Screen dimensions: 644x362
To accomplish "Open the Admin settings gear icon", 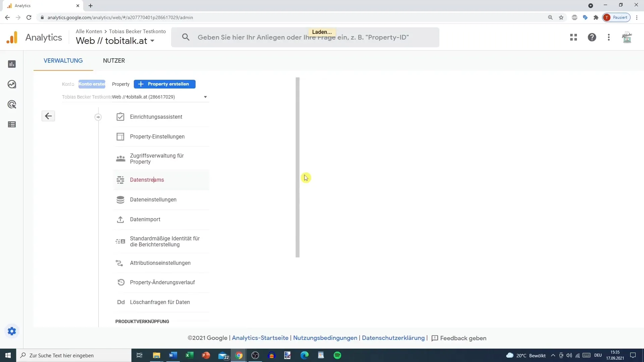I will tap(11, 331).
